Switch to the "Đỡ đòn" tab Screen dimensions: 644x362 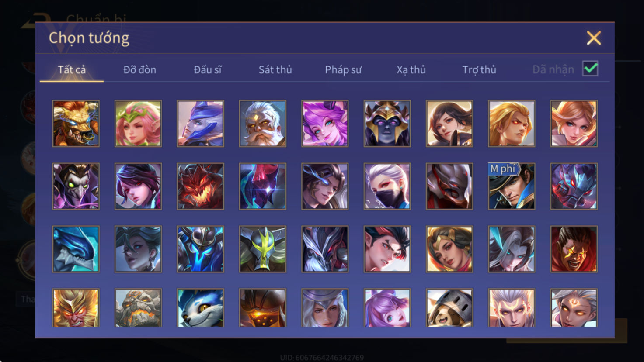(x=140, y=70)
